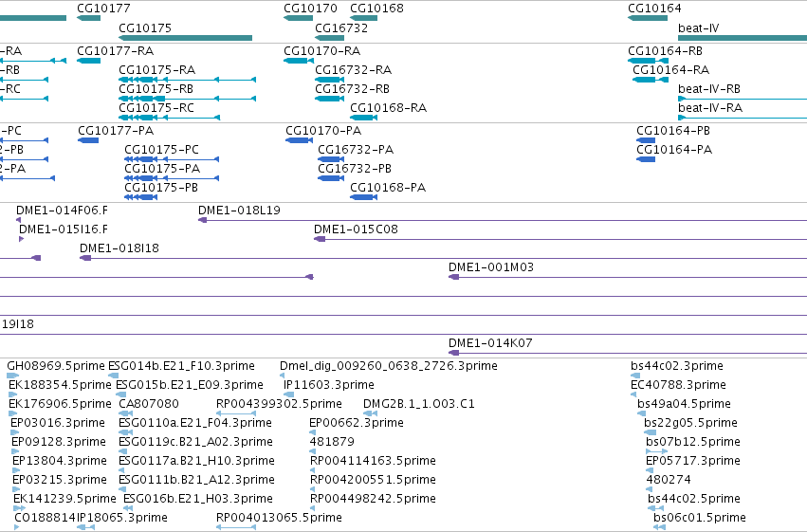The image size is (807, 532).
Task: Click EST DMG2B.1_1.003.C1
Action: tap(370, 413)
